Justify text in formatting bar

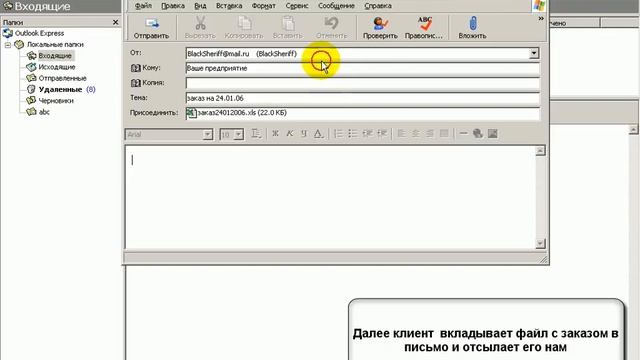coord(444,133)
